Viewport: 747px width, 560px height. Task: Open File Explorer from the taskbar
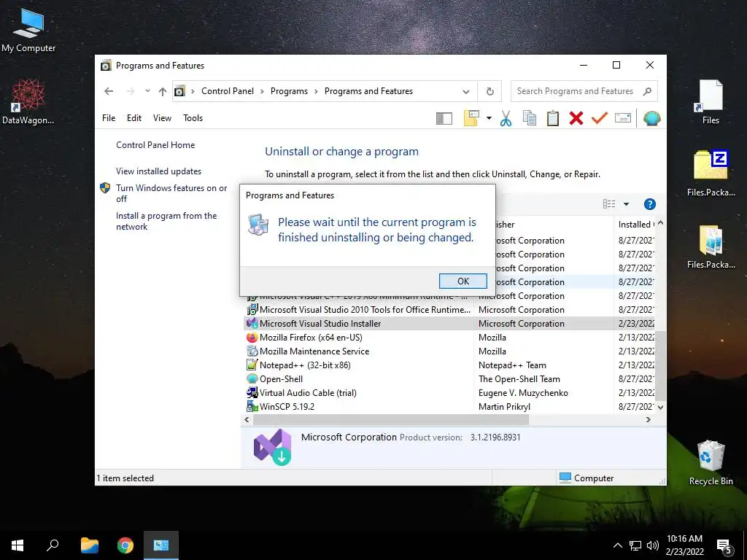pos(89,545)
